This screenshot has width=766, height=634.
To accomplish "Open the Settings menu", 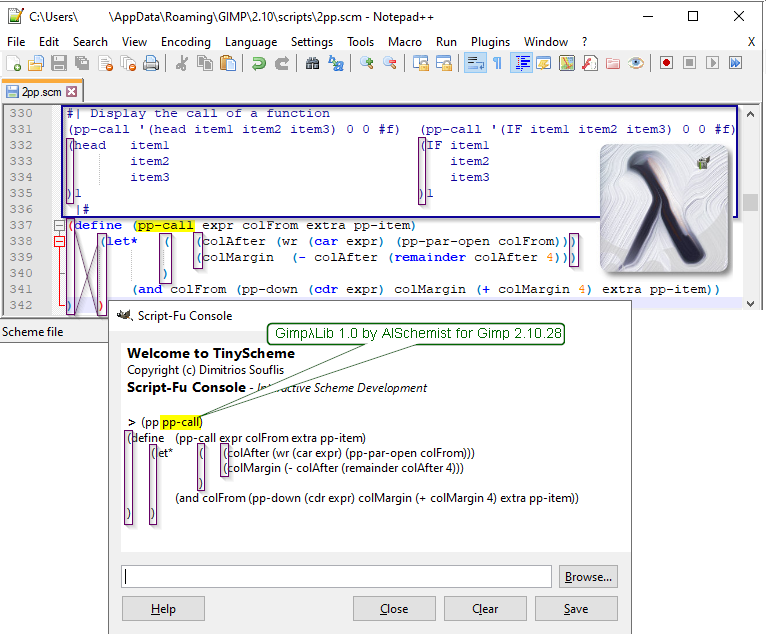I will click(x=312, y=42).
